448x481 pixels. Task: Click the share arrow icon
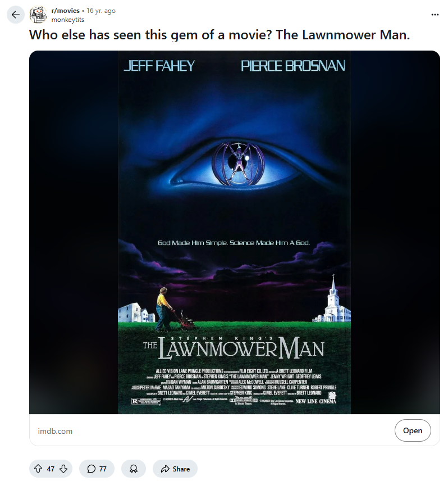pyautogui.click(x=165, y=469)
